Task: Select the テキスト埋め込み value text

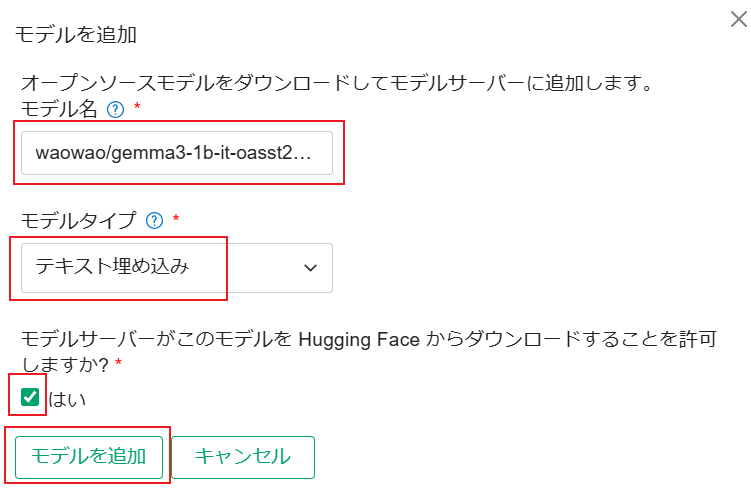Action: pos(112,267)
